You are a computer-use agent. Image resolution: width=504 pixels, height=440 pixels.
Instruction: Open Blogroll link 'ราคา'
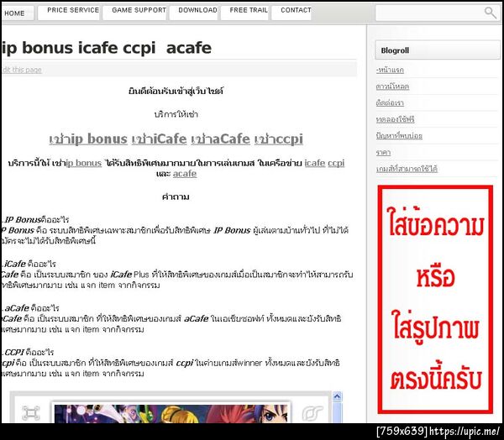point(383,152)
